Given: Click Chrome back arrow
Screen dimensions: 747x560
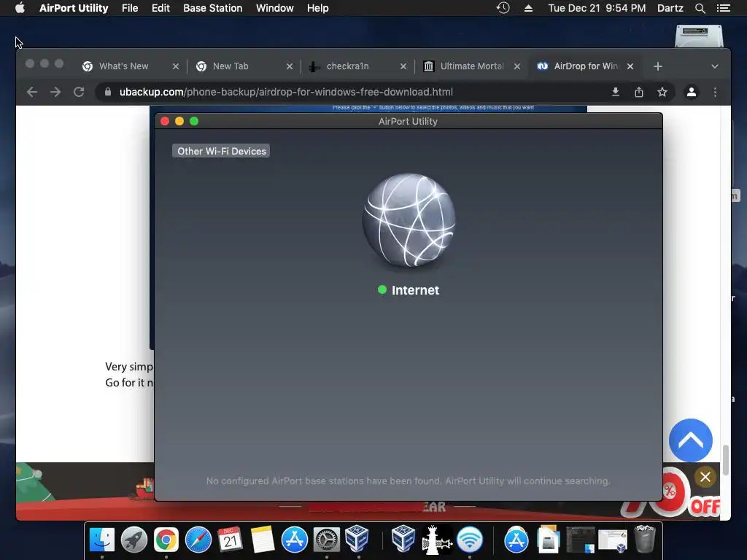Looking at the screenshot, I should pos(32,92).
